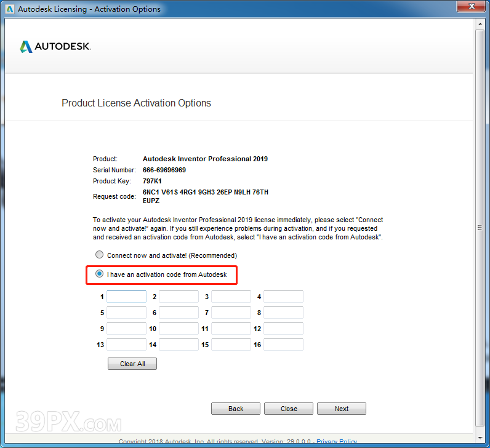This screenshot has width=490, height=448.
Task: Click request code starting with 6NC1
Action: point(206,196)
